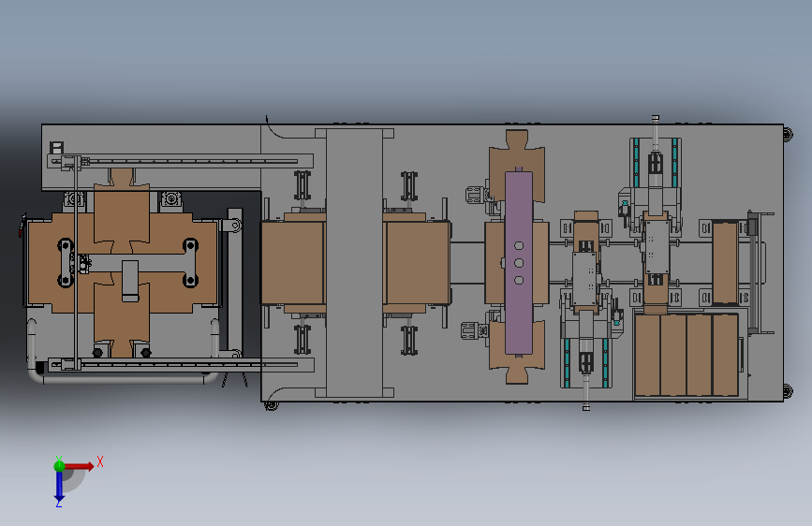812x526 pixels.
Task: Click the green Y axis dot of the triad
Action: 59,466
